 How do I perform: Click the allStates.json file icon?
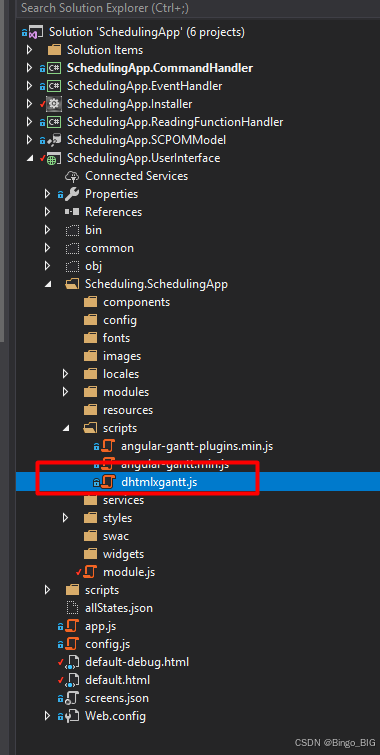pyautogui.click(x=72, y=608)
